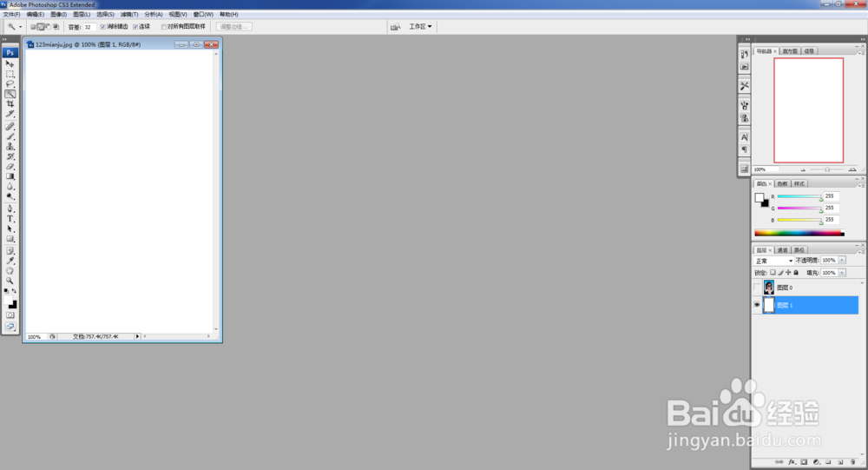
Task: Select the Move tool
Action: (x=10, y=63)
